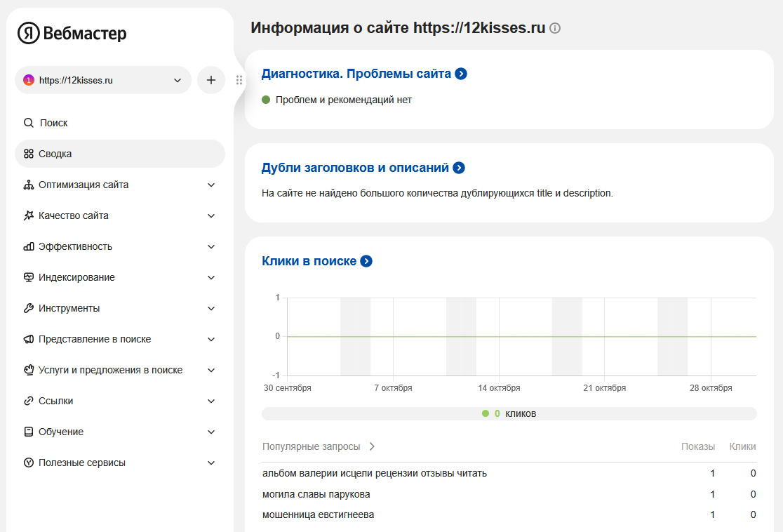This screenshot has height=532, width=783.
Task: Select Сводка in the sidebar
Action: [x=120, y=154]
